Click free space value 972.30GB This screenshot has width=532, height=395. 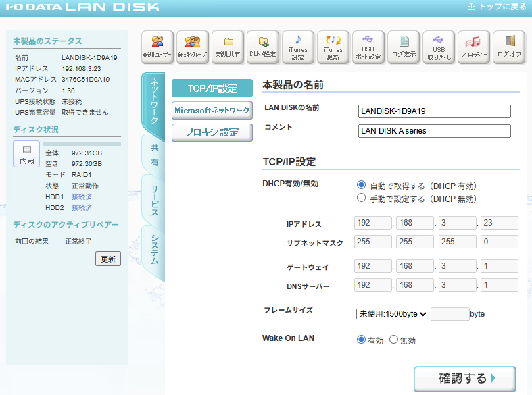tap(87, 163)
